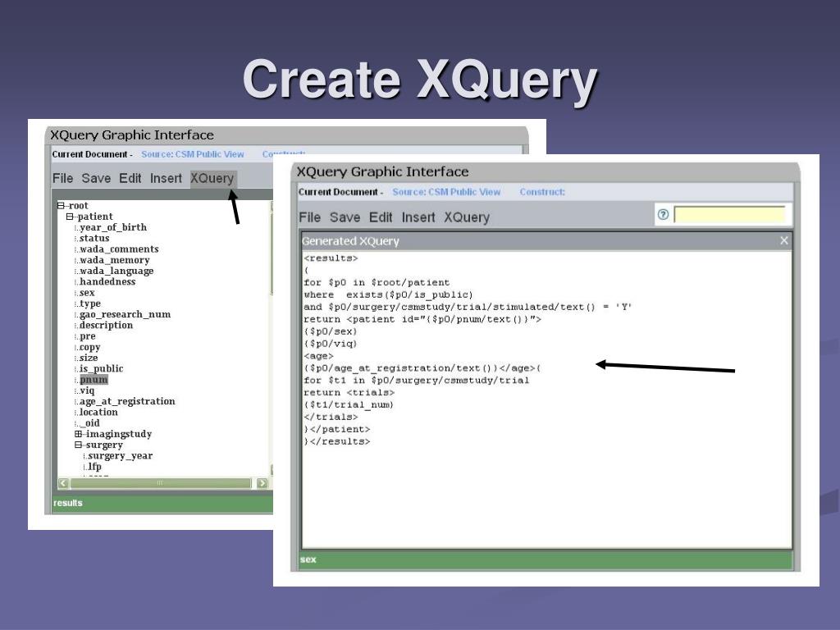Select wada_language tree item
Viewport: 840px width, 630px height.
click(116, 271)
